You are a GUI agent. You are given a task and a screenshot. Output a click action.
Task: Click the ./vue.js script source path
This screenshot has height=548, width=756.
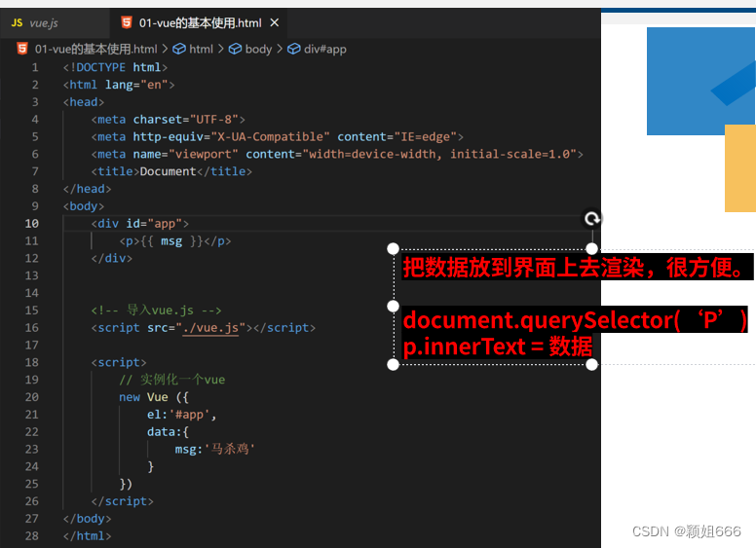[210, 327]
